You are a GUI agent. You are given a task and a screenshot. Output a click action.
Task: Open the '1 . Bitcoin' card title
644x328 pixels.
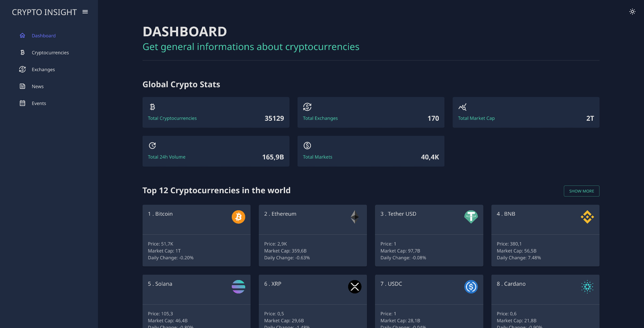(x=160, y=214)
